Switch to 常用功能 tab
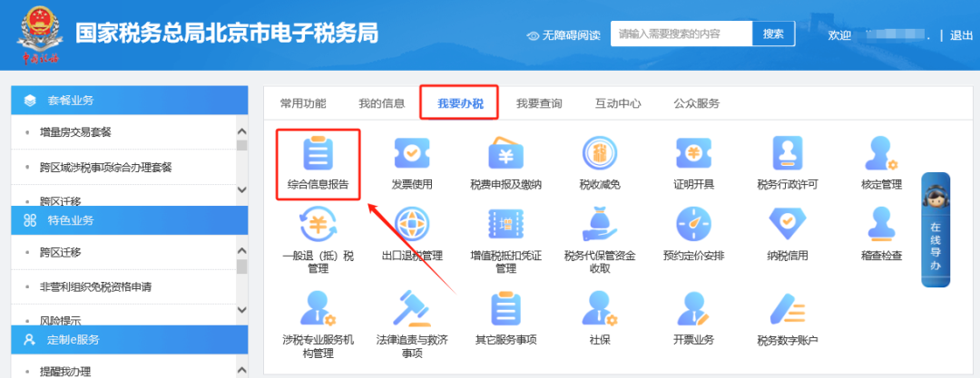Image resolution: width=980 pixels, height=378 pixels. [x=303, y=103]
